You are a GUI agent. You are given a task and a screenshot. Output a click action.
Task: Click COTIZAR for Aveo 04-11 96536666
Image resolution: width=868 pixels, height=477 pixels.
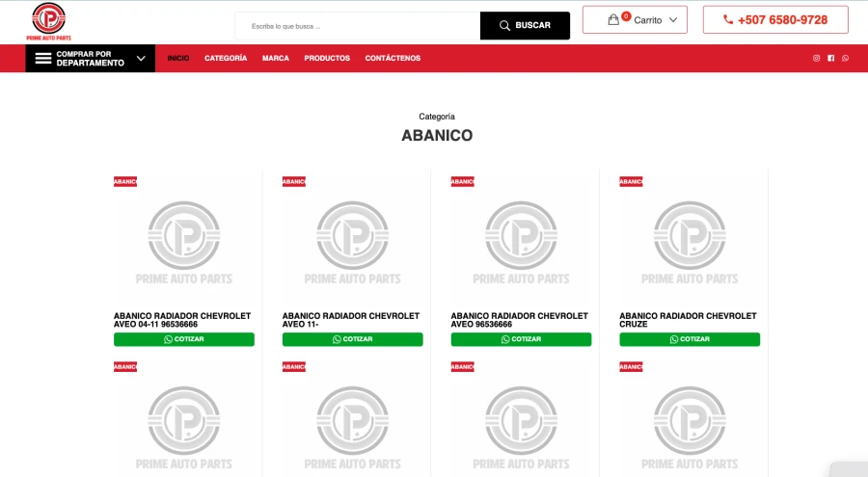pyautogui.click(x=184, y=339)
